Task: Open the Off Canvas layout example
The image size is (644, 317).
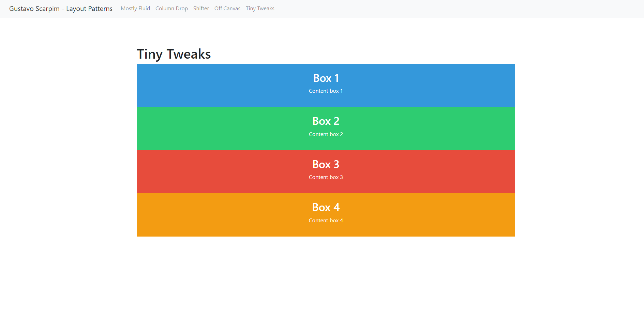Action: (227, 9)
